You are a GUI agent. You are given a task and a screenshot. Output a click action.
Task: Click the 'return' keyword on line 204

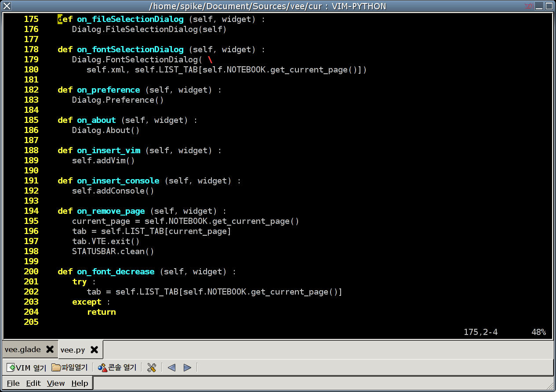tap(102, 312)
